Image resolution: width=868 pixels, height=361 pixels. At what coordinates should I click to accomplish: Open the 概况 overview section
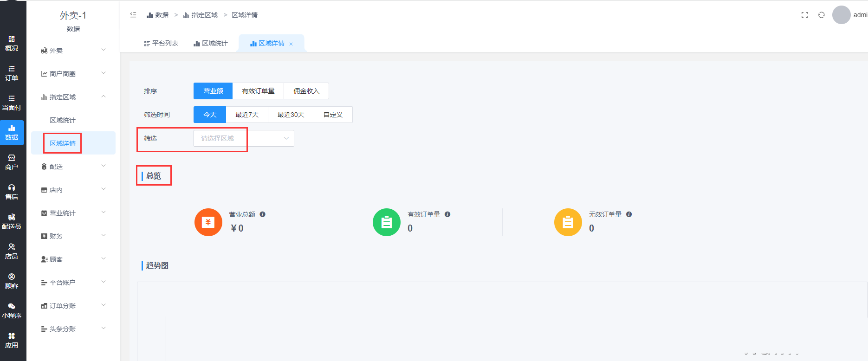[x=12, y=44]
